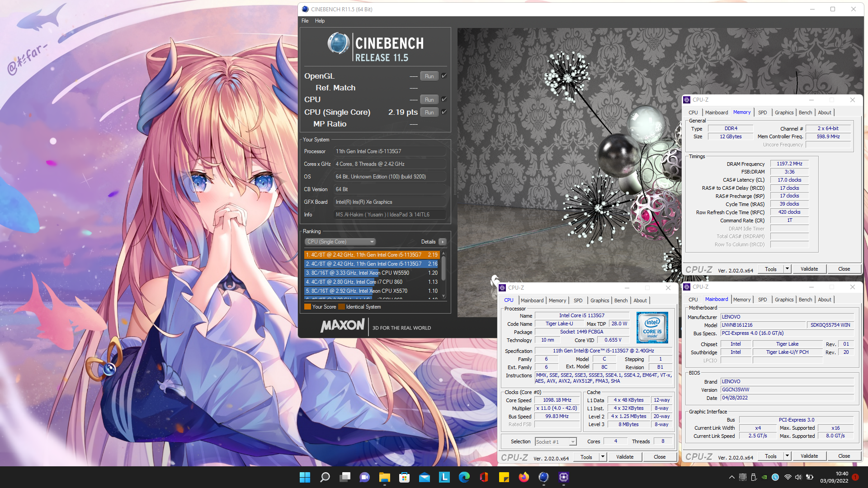The image size is (868, 488).
Task: Click the DRAM Frequency value 1197.2 MHz
Action: click(x=789, y=164)
